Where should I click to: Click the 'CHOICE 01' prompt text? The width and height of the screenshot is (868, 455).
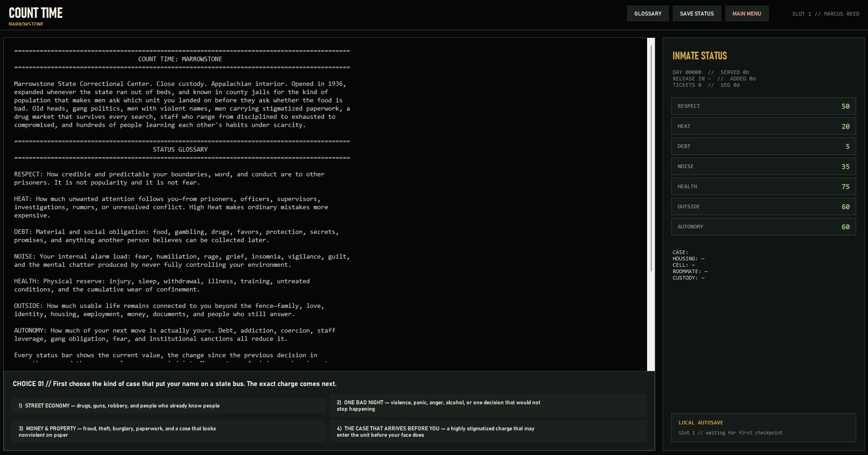175,384
